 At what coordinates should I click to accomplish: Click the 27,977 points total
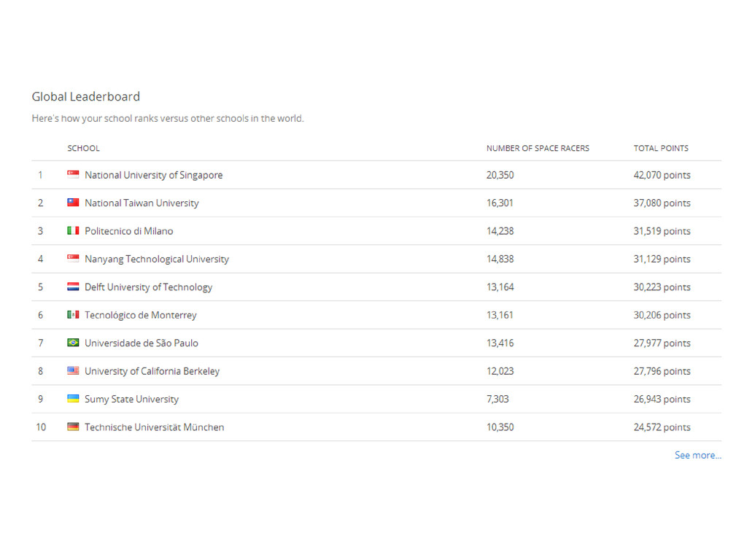coord(662,343)
